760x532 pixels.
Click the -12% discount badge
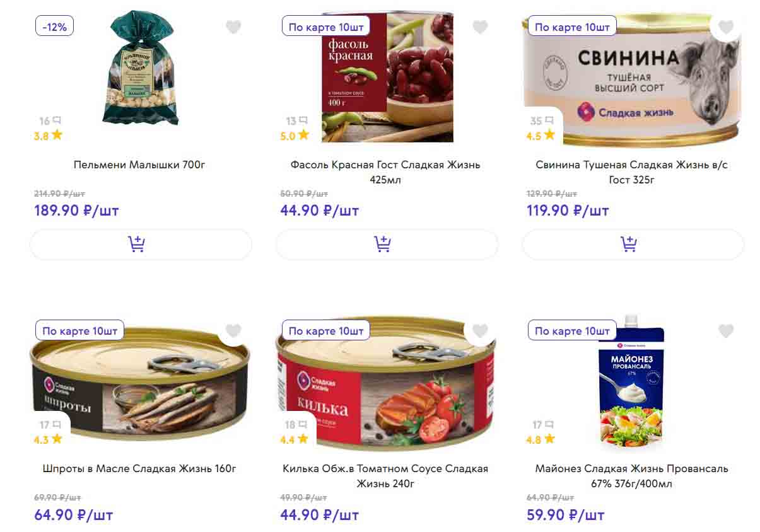(x=55, y=26)
